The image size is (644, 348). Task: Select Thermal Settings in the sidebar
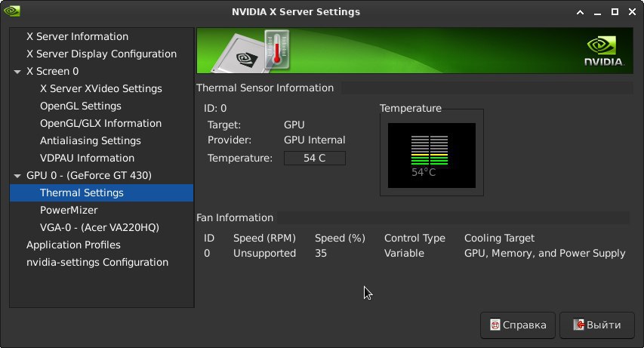(x=101, y=192)
